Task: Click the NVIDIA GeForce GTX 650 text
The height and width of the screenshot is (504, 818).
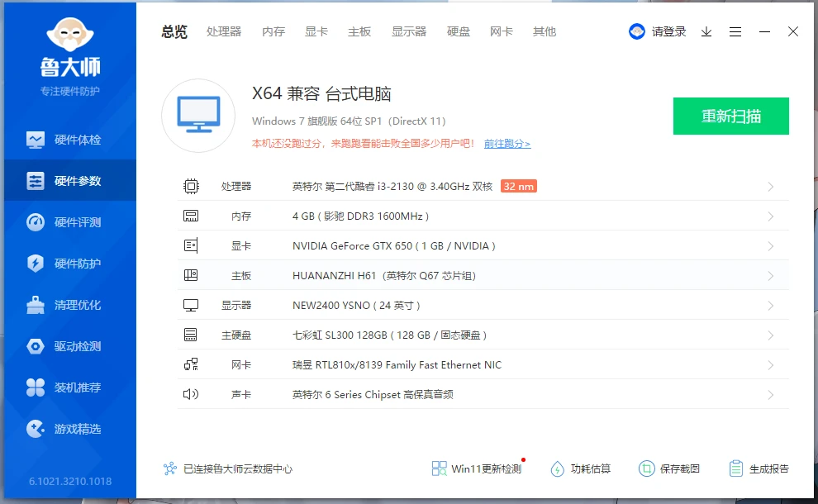Action: [x=393, y=245]
